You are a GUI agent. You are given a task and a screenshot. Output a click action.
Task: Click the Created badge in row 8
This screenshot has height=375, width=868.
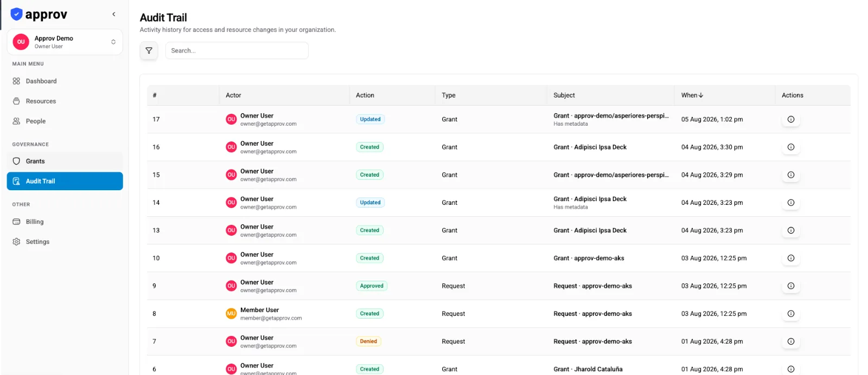370,314
